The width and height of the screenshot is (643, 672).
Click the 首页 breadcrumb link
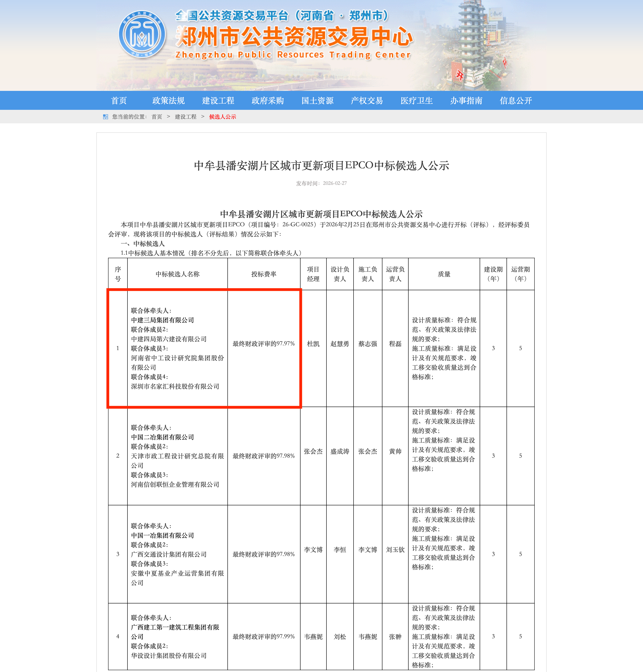coord(157,117)
